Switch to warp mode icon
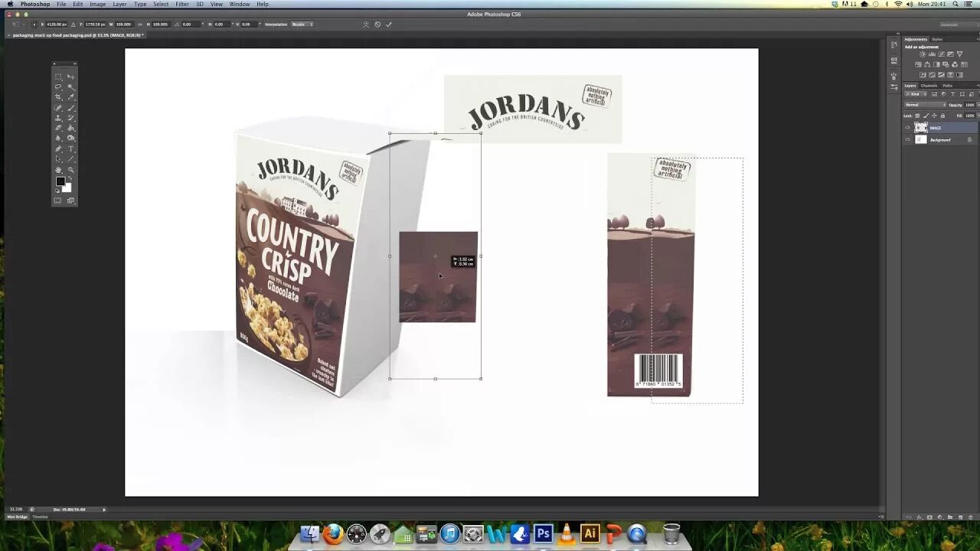 (x=366, y=24)
